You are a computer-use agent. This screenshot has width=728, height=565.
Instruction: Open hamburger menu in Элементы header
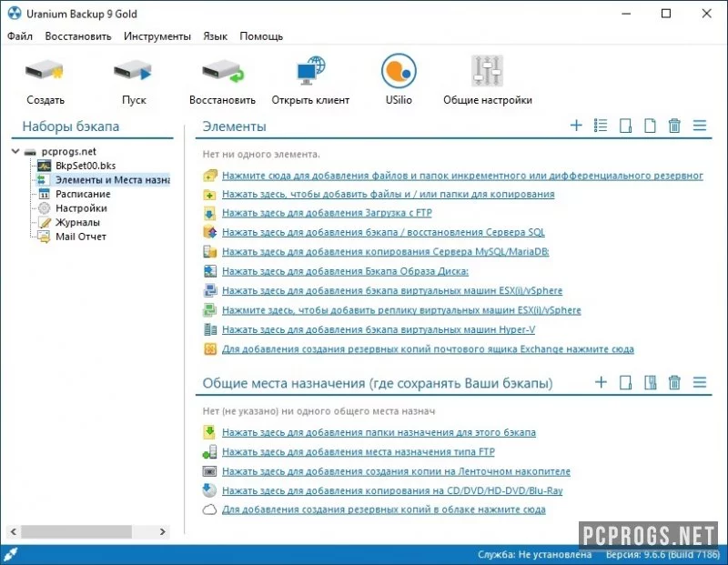699,126
